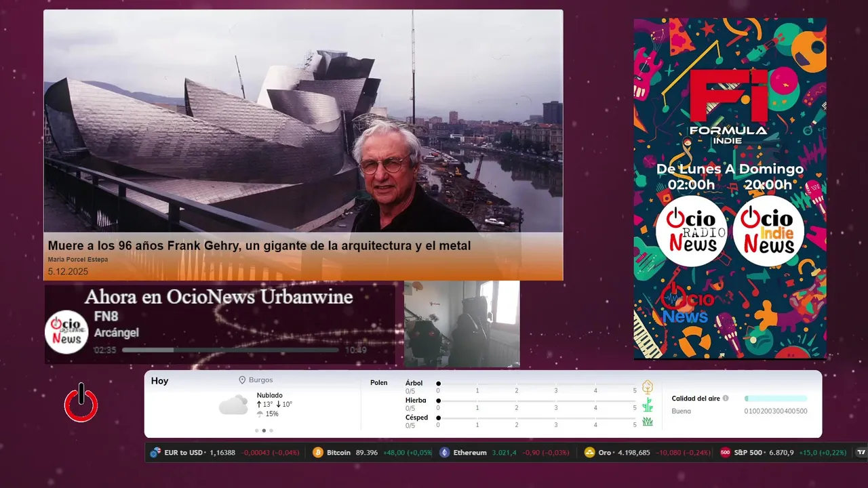Click the rain umbrella 15% icon

[260, 414]
